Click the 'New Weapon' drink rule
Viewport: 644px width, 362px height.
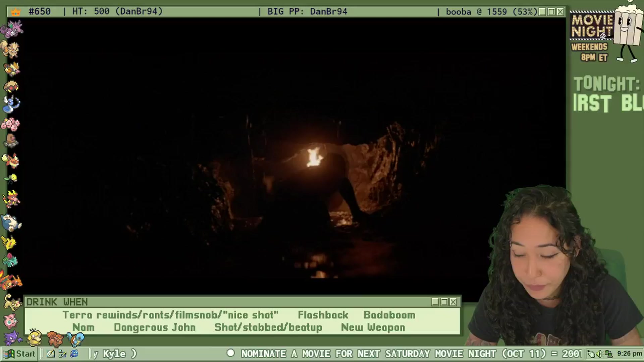tap(373, 327)
